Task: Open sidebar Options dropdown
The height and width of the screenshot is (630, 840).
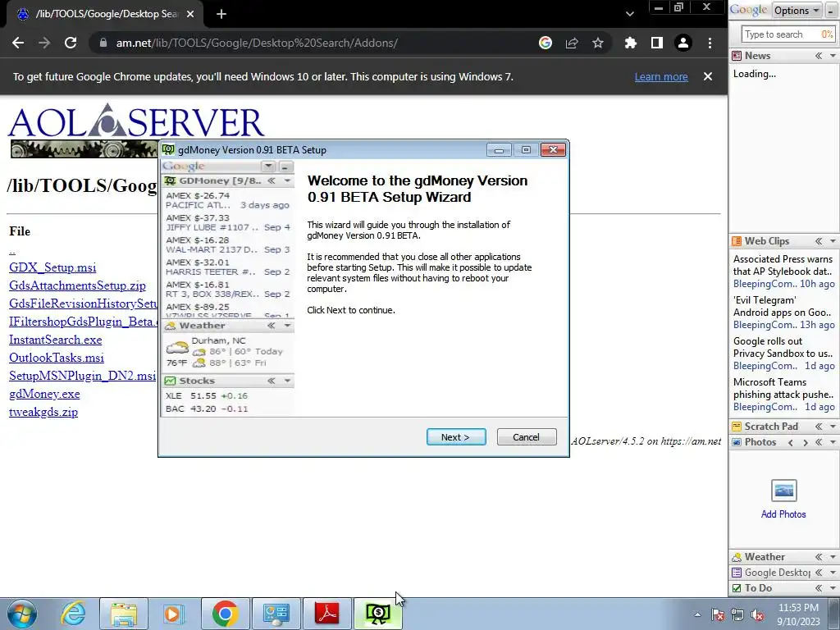Action: [x=797, y=10]
